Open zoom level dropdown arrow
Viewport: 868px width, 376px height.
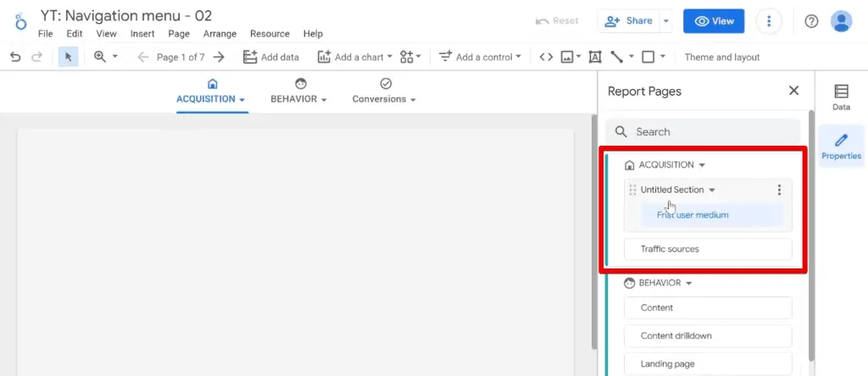click(x=115, y=57)
